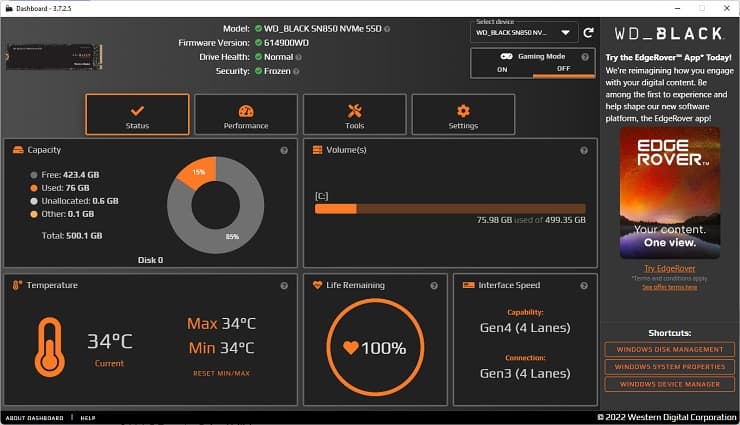Screen dimensions: 740x425
Task: Click the Capability Gen4 (4 Lanes) value
Action: 525,327
